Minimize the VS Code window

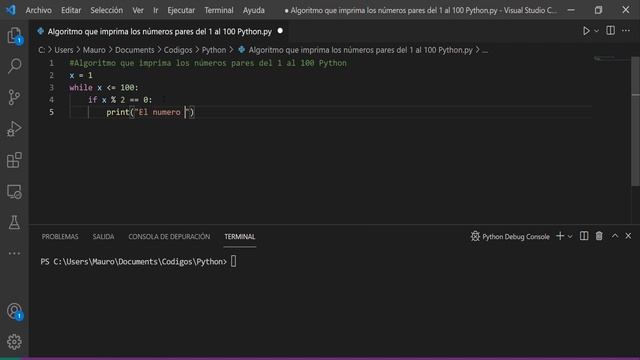[571, 10]
